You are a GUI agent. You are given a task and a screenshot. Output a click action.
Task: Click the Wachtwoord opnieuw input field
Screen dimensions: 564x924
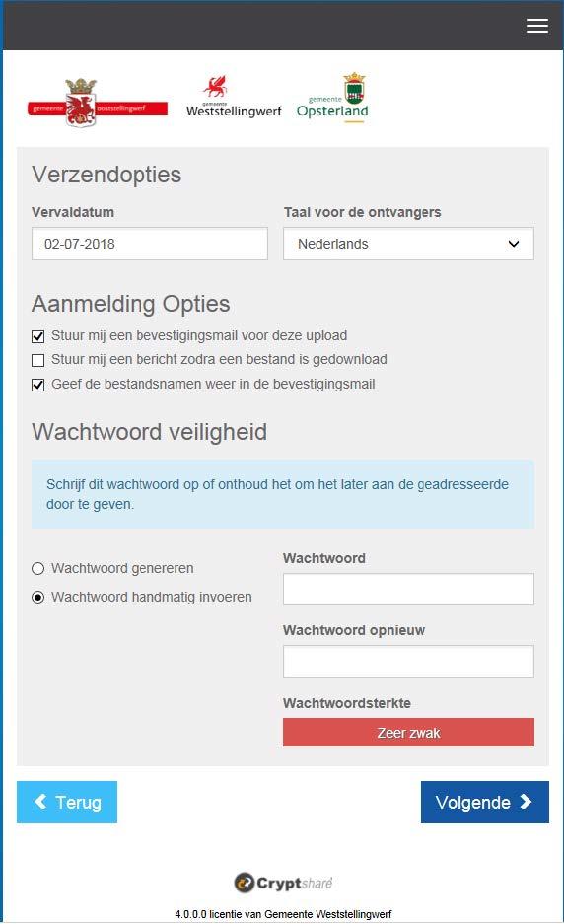[408, 661]
